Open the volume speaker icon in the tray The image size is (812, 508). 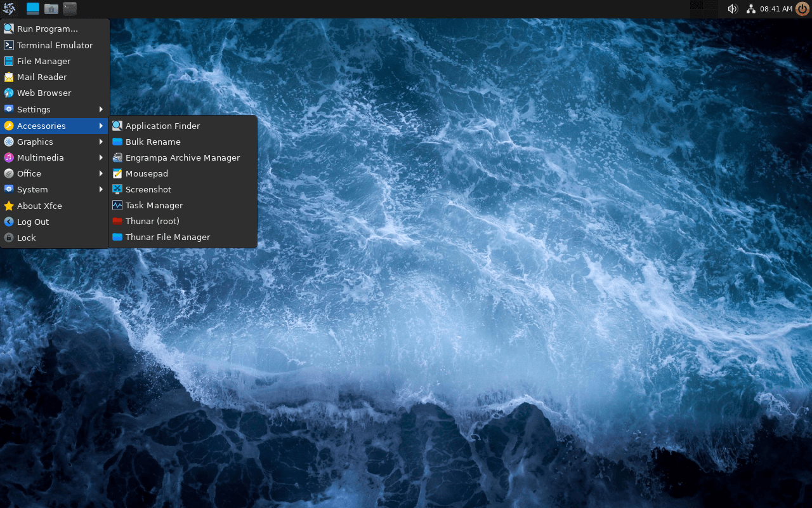[733, 9]
